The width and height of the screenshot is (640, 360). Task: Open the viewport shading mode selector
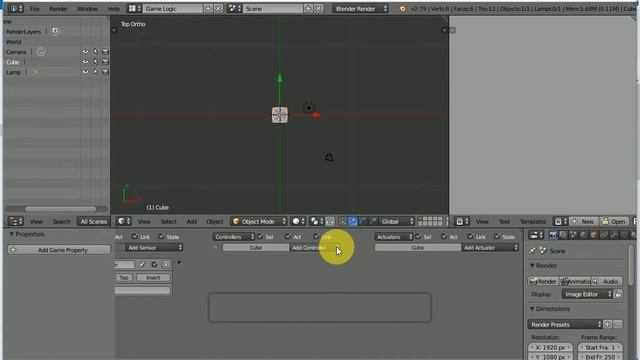[298, 221]
